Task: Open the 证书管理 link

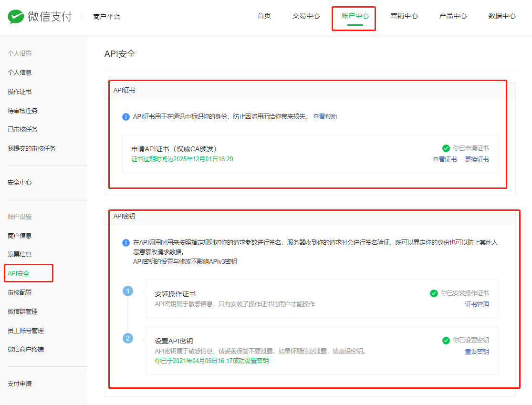Action: click(x=477, y=305)
